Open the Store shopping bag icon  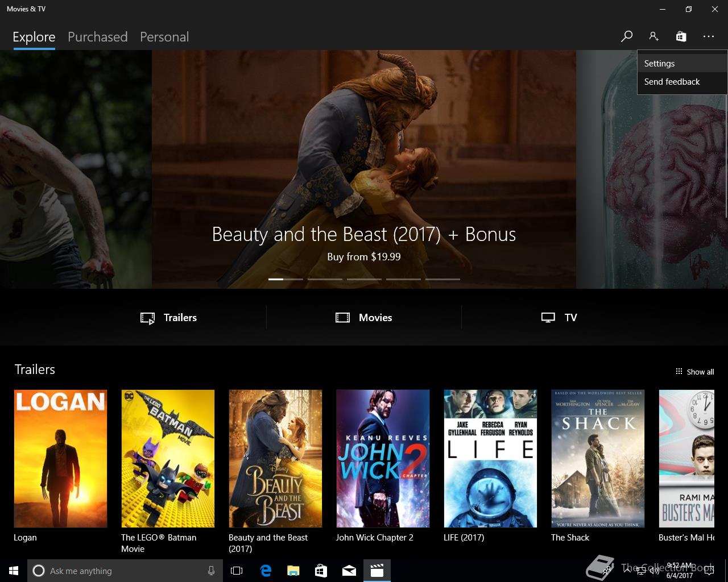(681, 36)
